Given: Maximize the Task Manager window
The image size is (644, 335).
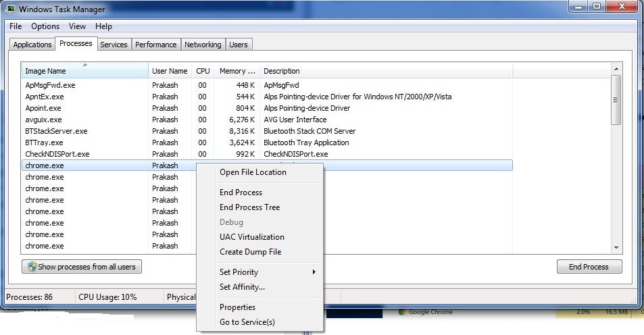Looking at the screenshot, I should pos(597,7).
